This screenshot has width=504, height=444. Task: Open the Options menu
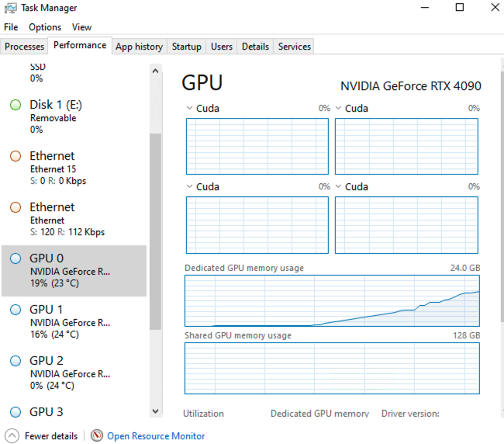pyautogui.click(x=45, y=27)
